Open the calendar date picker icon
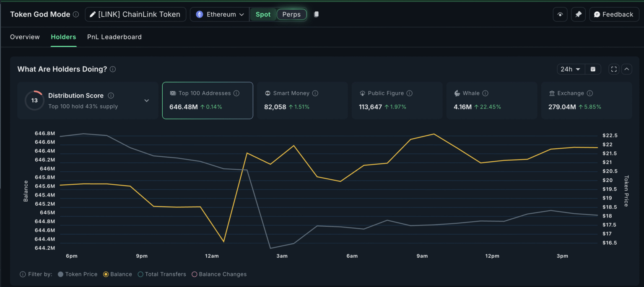644x287 pixels. (593, 69)
